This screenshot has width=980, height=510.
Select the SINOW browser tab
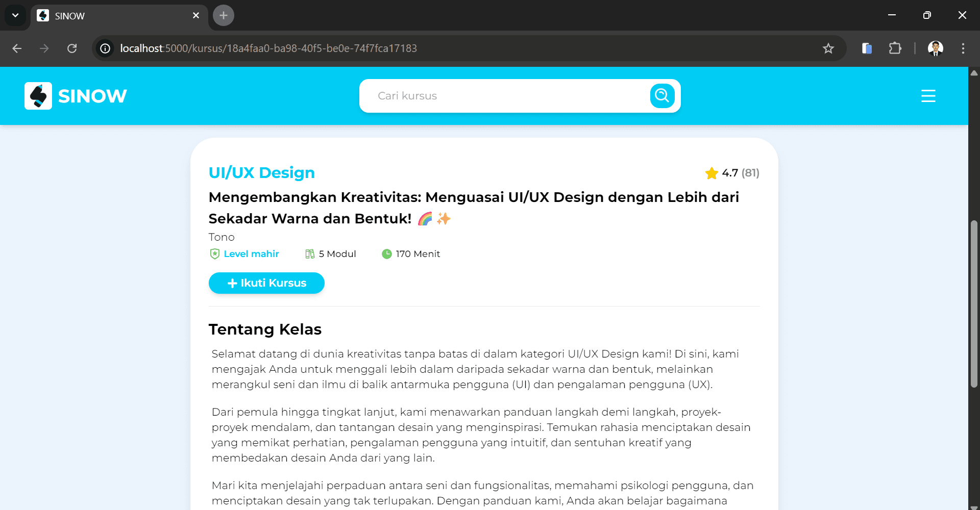point(112,16)
